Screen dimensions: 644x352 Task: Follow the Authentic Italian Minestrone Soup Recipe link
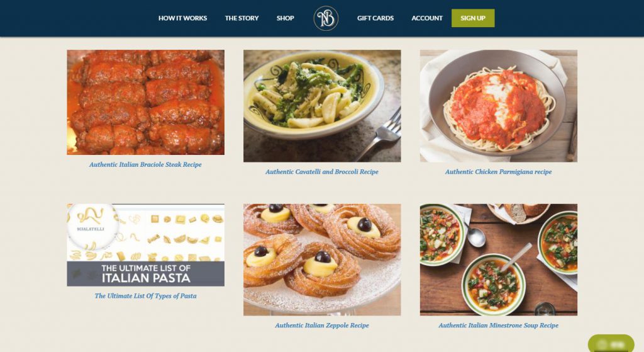(499, 326)
